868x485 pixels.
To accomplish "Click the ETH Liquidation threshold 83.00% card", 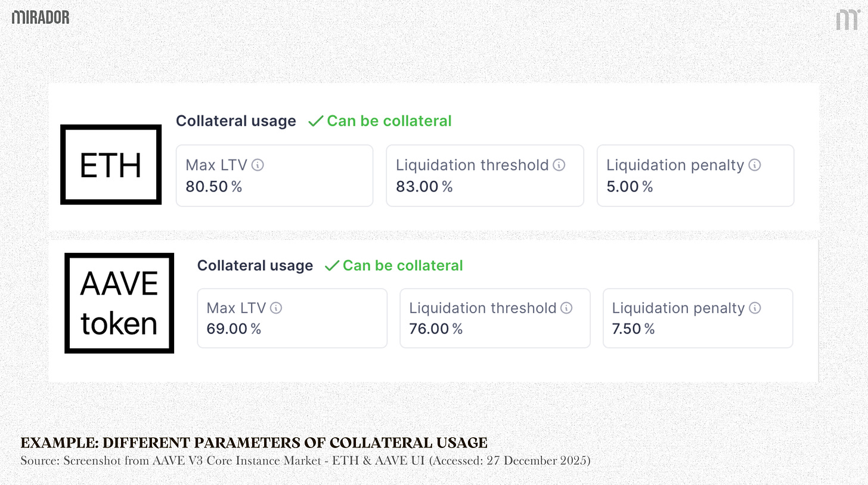I will [x=485, y=176].
